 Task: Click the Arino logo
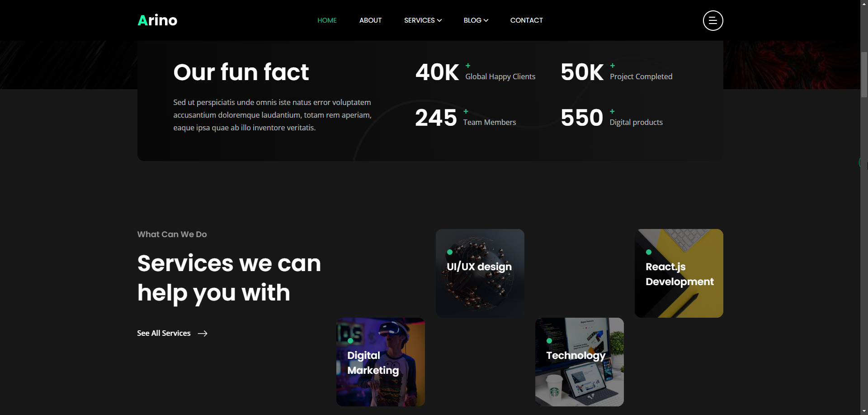tap(157, 20)
